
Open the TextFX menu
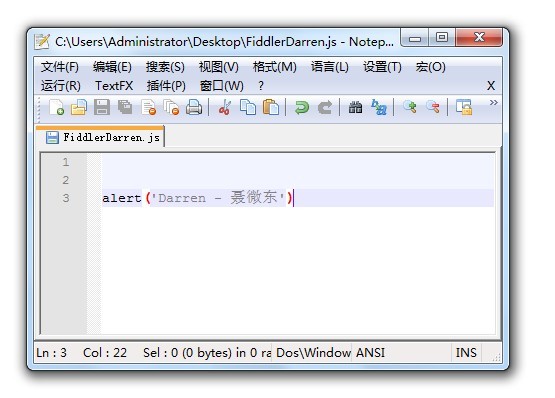(x=114, y=86)
